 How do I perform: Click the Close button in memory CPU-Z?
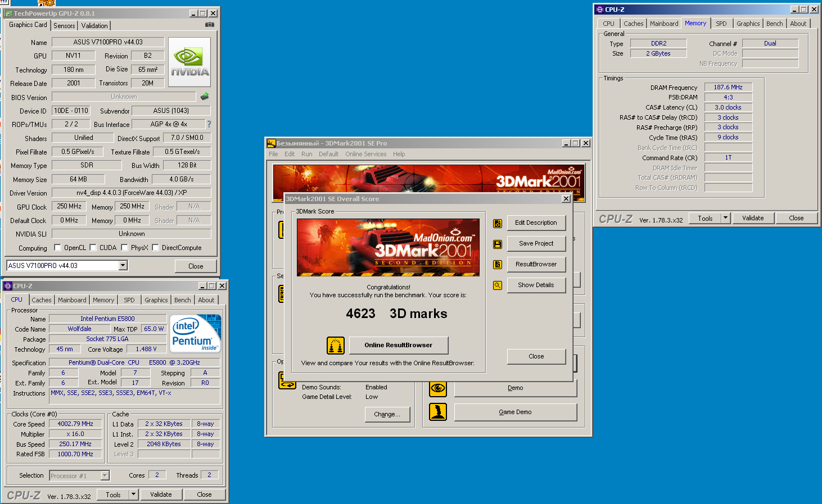[x=796, y=219]
